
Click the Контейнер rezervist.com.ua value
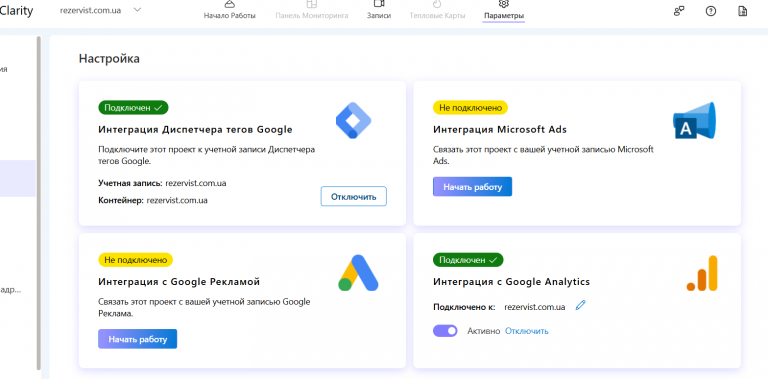click(177, 200)
